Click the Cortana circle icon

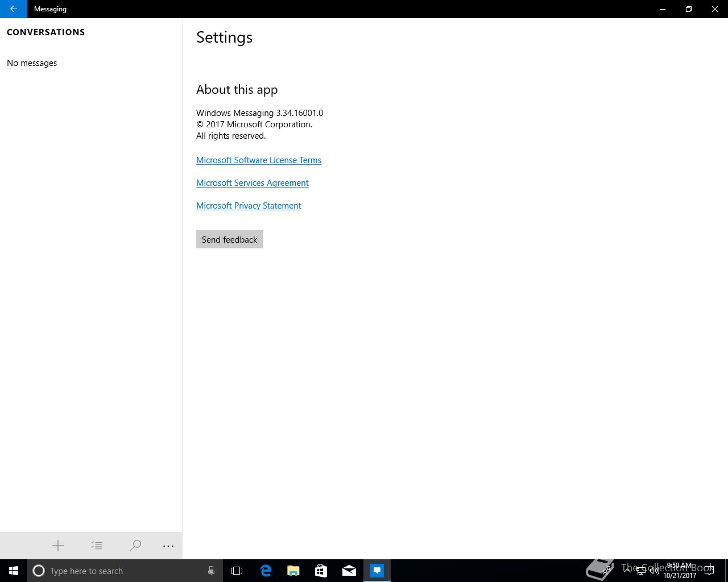[39, 571]
